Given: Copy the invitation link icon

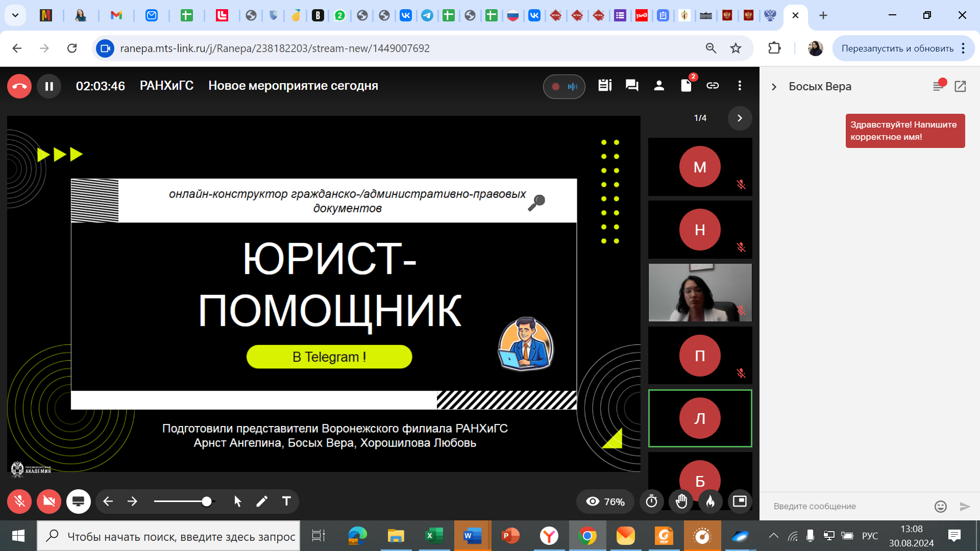Looking at the screenshot, I should (x=713, y=86).
